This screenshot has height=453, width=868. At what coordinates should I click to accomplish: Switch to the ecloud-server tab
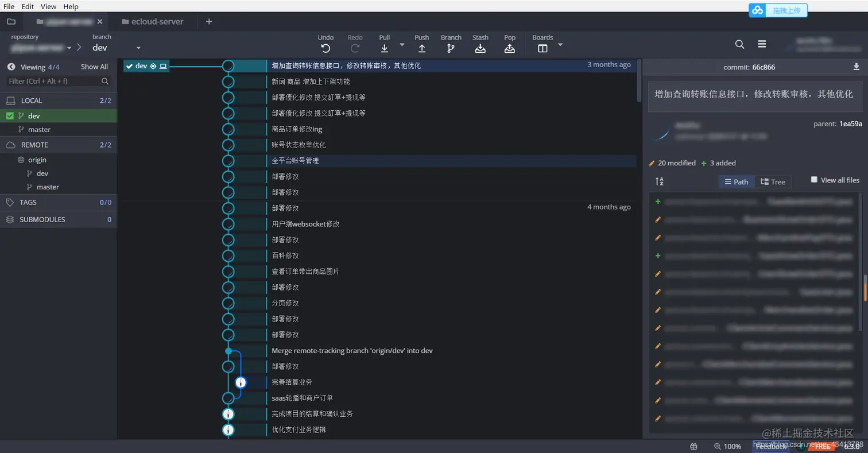pos(153,21)
